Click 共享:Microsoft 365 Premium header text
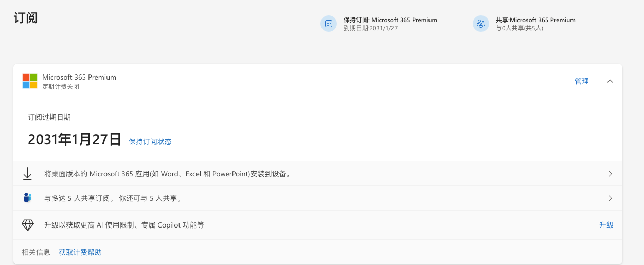The width and height of the screenshot is (644, 265). point(535,20)
